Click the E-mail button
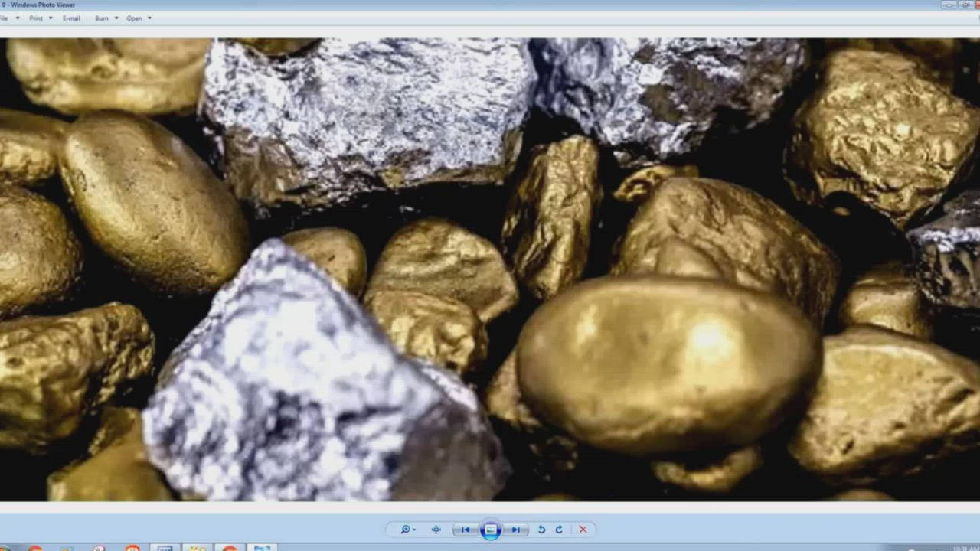Image resolution: width=980 pixels, height=551 pixels. click(x=71, y=18)
